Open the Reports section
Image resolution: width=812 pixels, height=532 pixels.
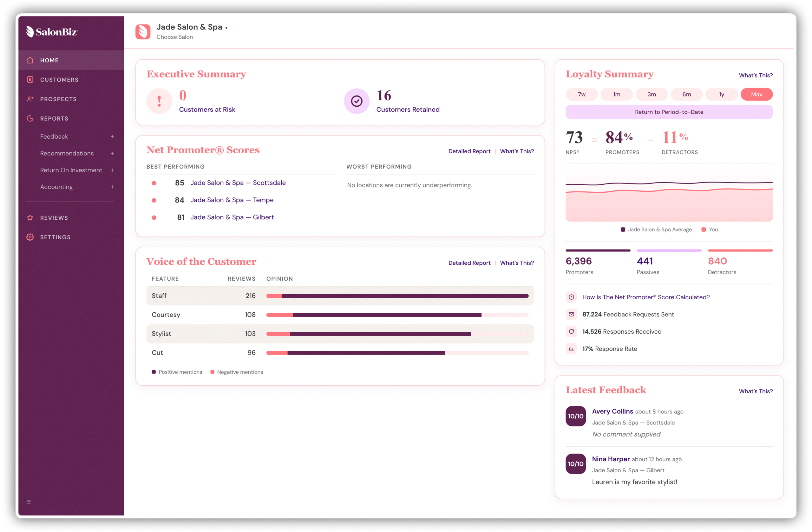[71, 118]
